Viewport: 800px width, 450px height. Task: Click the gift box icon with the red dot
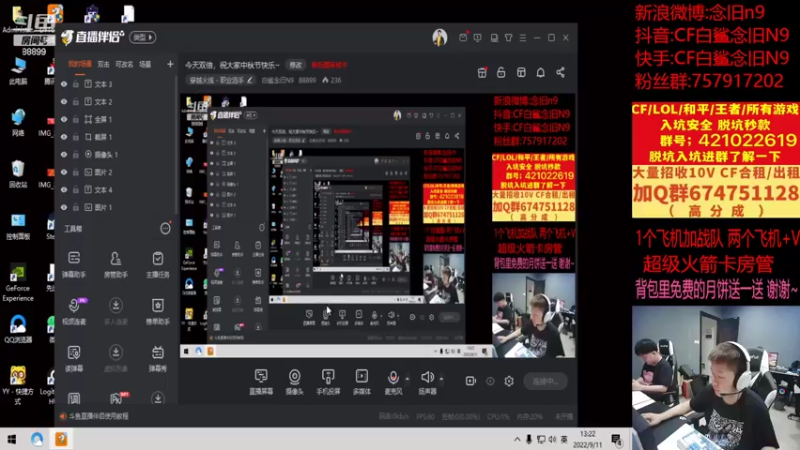point(482,72)
